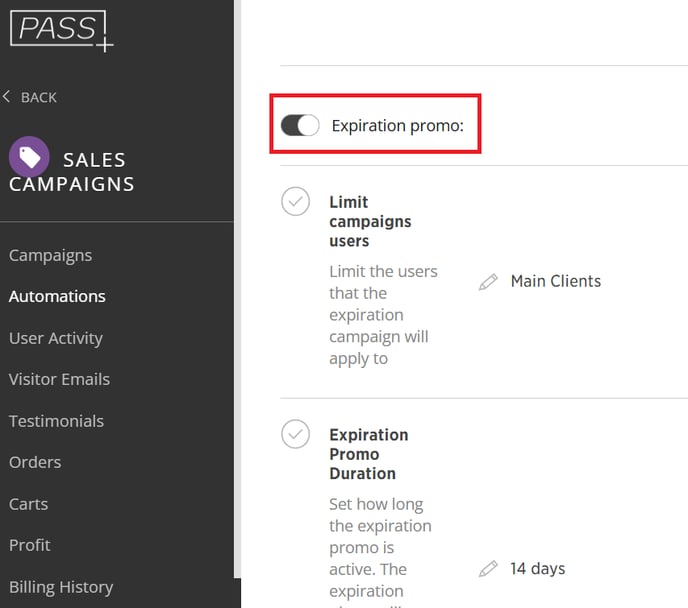688x608 pixels.
Task: Toggle the Expiration promo switch
Action: click(300, 125)
